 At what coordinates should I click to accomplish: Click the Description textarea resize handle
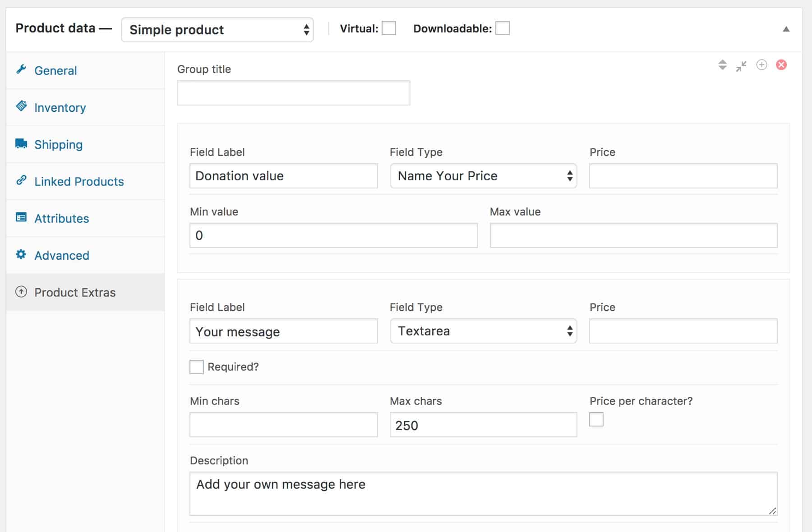click(x=772, y=511)
